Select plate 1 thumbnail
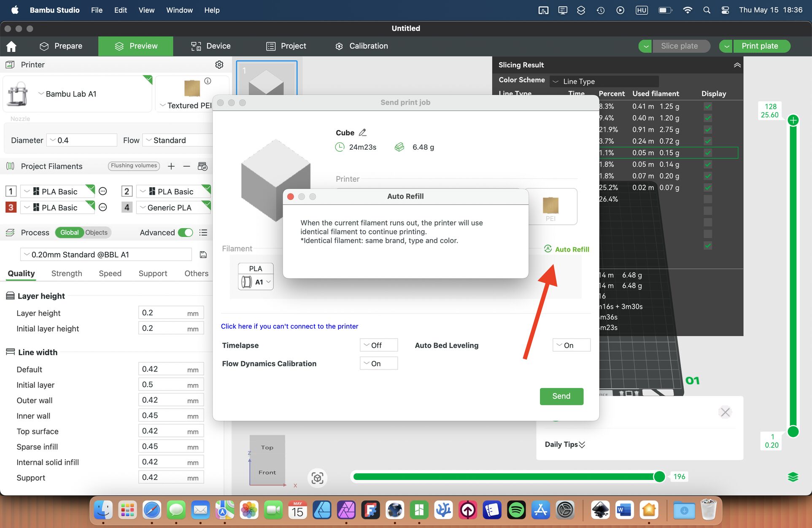 click(x=267, y=78)
